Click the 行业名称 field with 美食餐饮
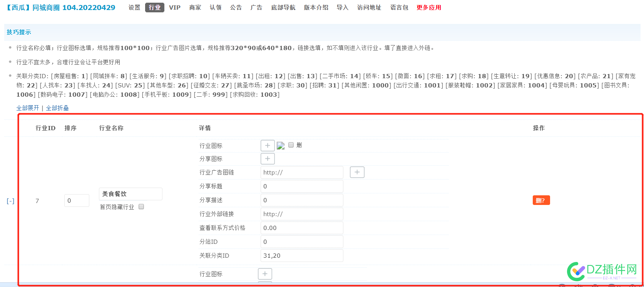The image size is (644, 287). pos(130,194)
